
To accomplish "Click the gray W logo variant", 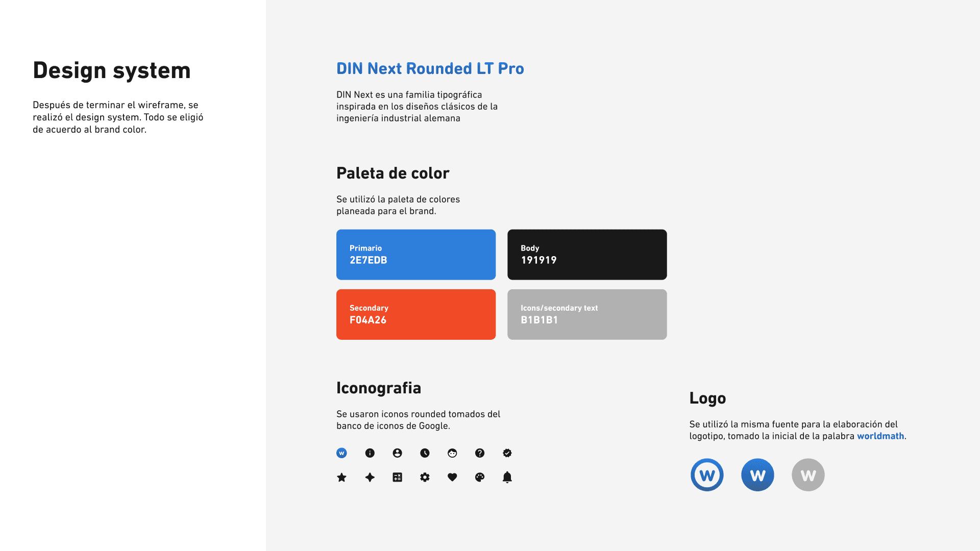I will click(808, 475).
